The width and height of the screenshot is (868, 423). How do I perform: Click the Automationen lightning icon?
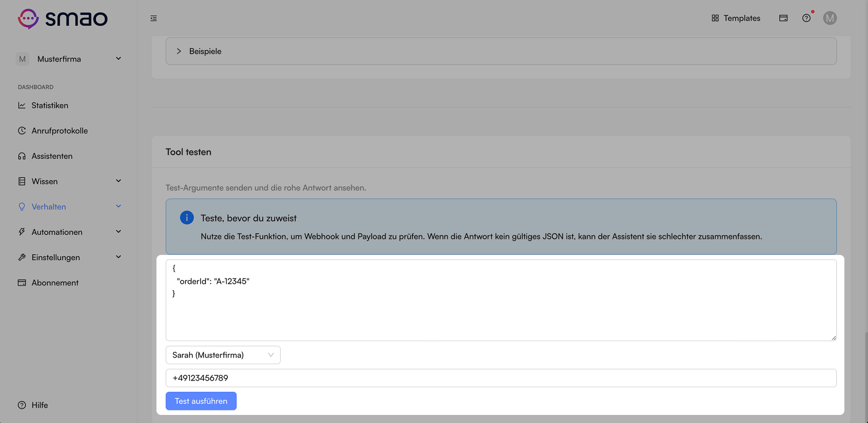coord(22,232)
